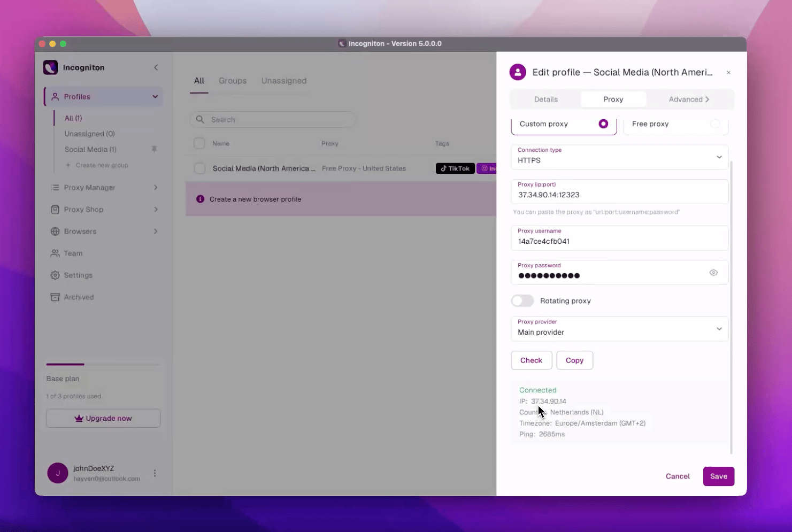The width and height of the screenshot is (792, 532).
Task: Click the Browsers globe icon
Action: pyautogui.click(x=55, y=232)
